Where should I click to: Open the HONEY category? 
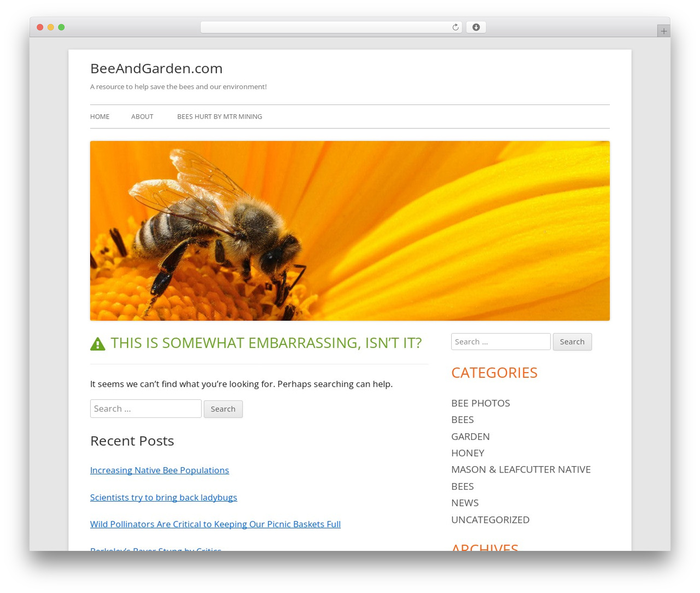468,453
